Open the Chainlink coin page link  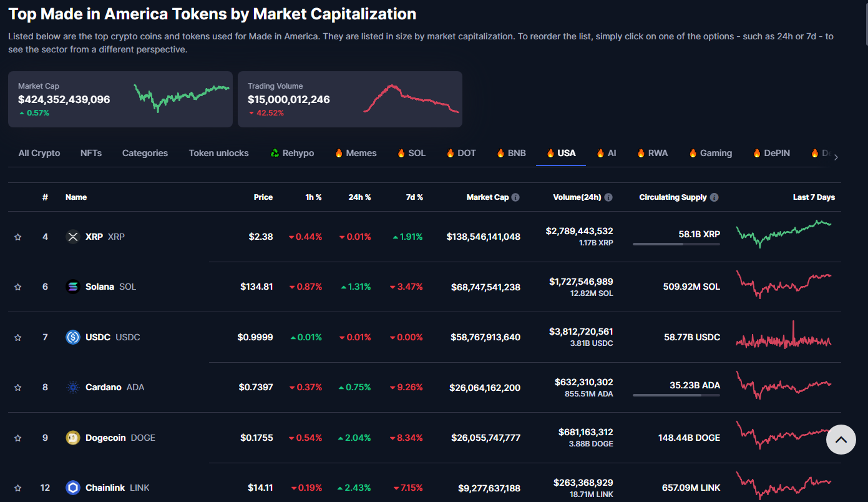[x=117, y=488]
